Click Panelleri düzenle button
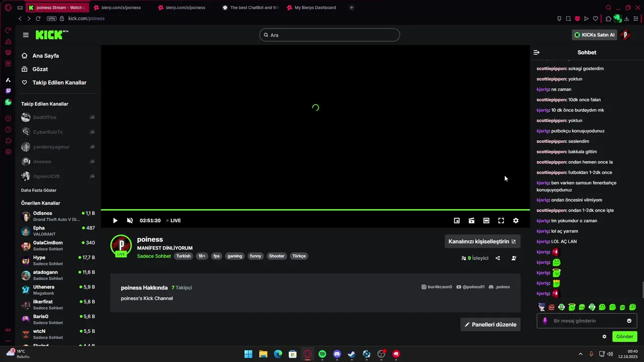 pyautogui.click(x=491, y=324)
